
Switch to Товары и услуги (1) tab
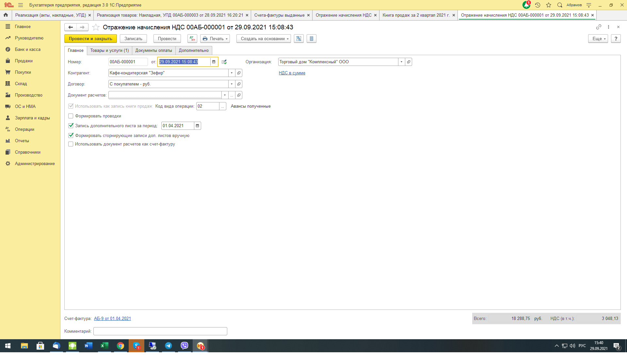tap(109, 50)
